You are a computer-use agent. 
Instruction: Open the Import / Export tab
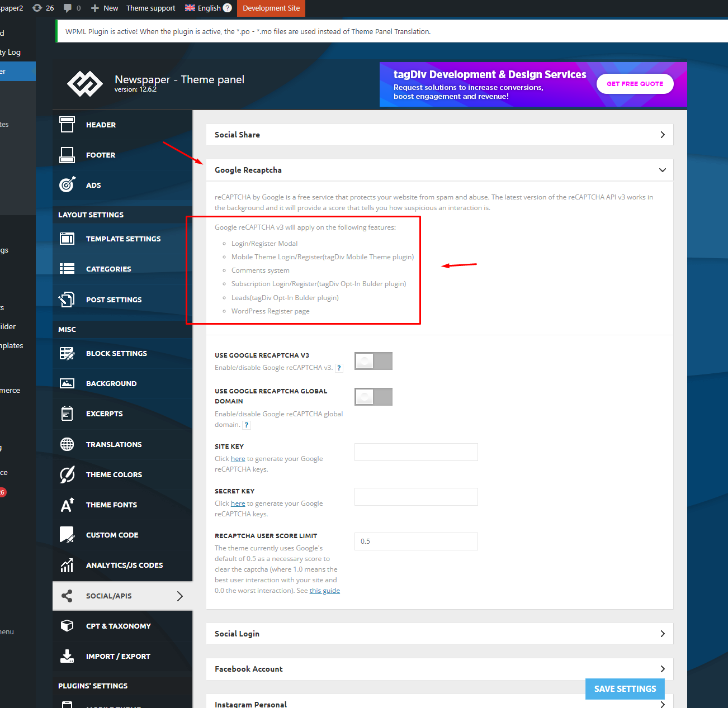coord(122,656)
